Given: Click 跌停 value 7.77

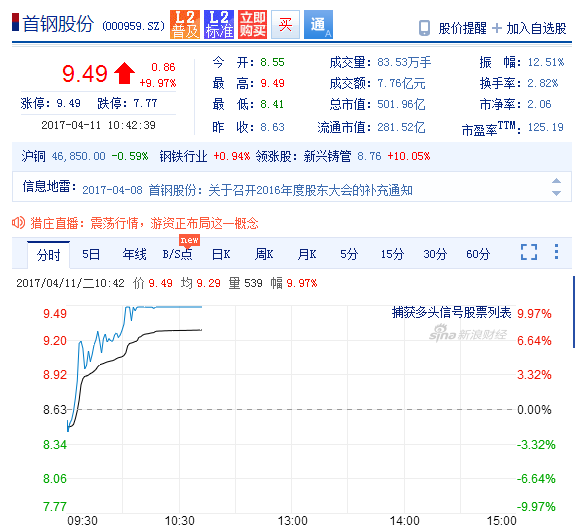Looking at the screenshot, I should tap(146, 103).
